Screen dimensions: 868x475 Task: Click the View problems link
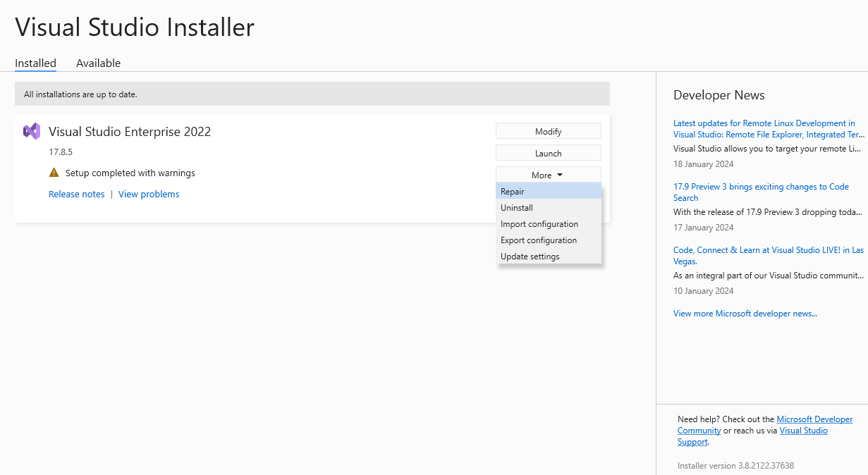point(149,194)
